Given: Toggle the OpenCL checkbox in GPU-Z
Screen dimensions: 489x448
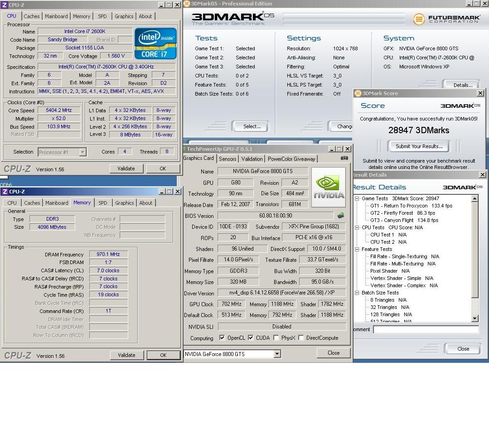Looking at the screenshot, I should [x=222, y=337].
